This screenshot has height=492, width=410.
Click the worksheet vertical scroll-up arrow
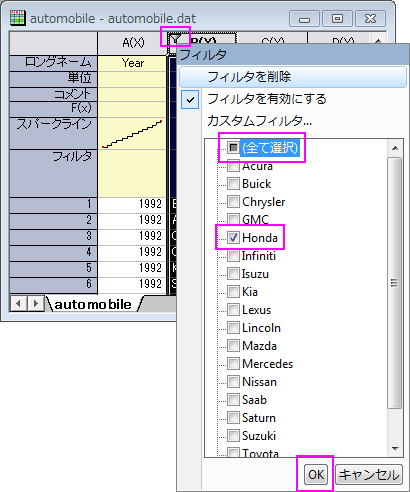(378, 41)
